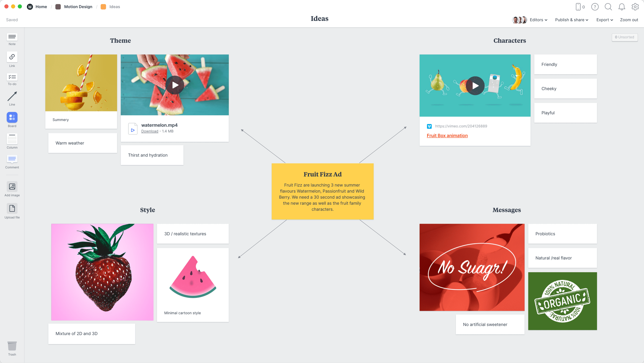Select the Column tool
Image resolution: width=644 pixels, height=363 pixels.
click(x=12, y=141)
